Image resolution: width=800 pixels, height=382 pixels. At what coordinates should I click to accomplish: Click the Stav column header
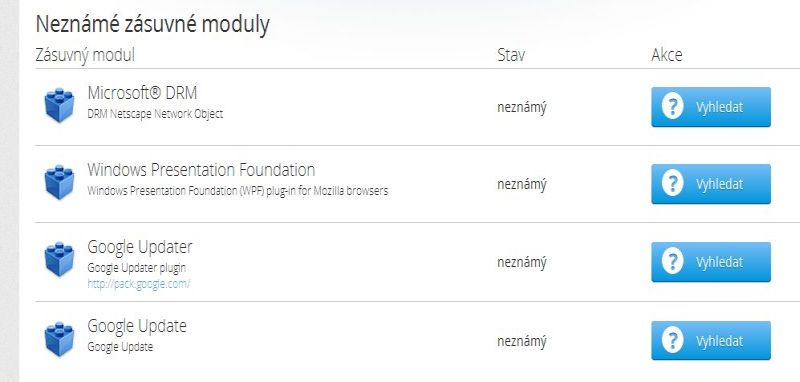[511, 55]
